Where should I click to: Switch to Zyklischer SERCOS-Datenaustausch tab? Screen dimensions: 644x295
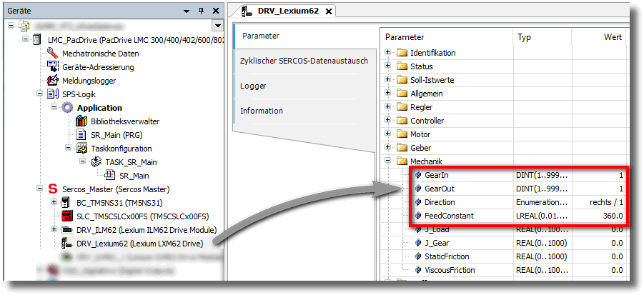[x=304, y=61]
